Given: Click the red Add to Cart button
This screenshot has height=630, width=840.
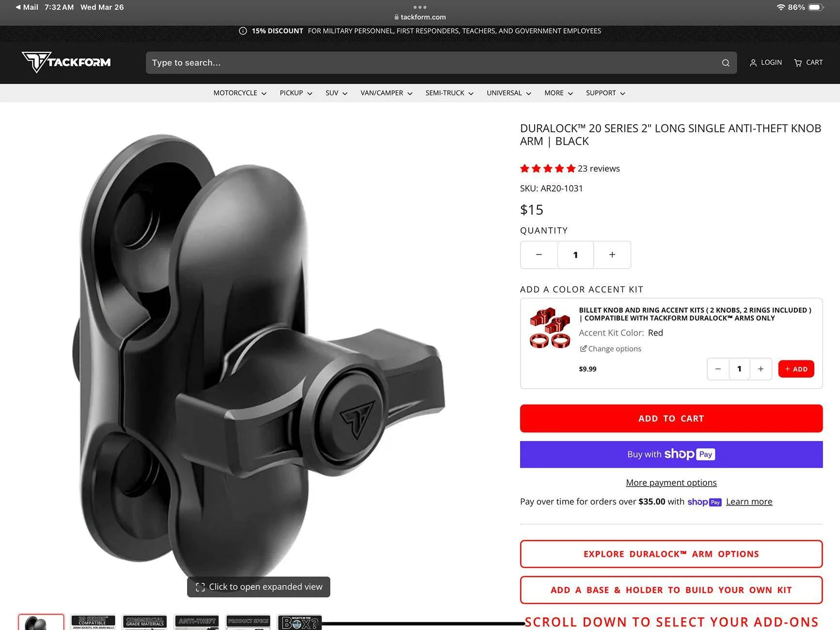Looking at the screenshot, I should [671, 419].
